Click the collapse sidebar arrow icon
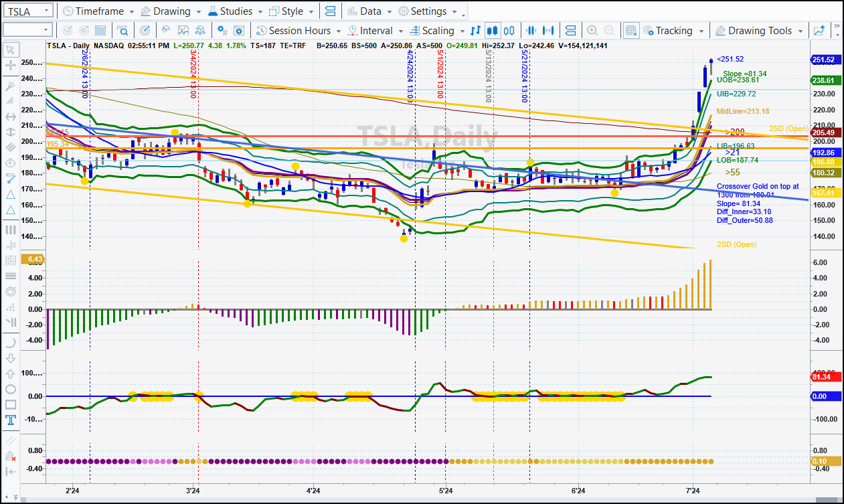844x504 pixels. (x=11, y=472)
